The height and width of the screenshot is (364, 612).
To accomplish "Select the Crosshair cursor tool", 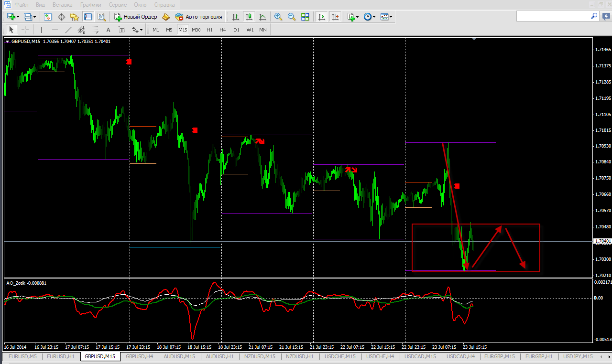I will (25, 30).
